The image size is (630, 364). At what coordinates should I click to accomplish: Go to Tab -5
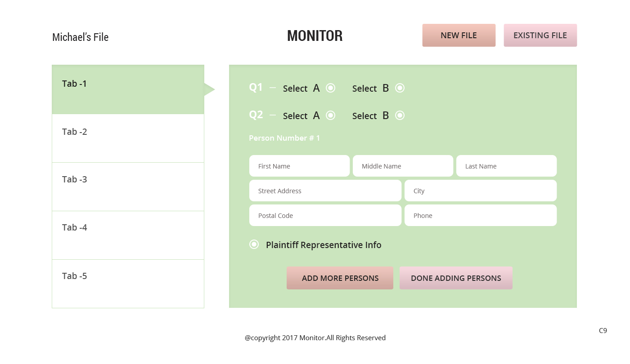(128, 284)
